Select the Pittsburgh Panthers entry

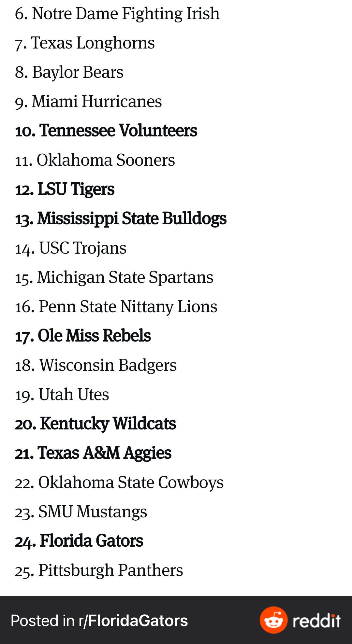(x=99, y=570)
